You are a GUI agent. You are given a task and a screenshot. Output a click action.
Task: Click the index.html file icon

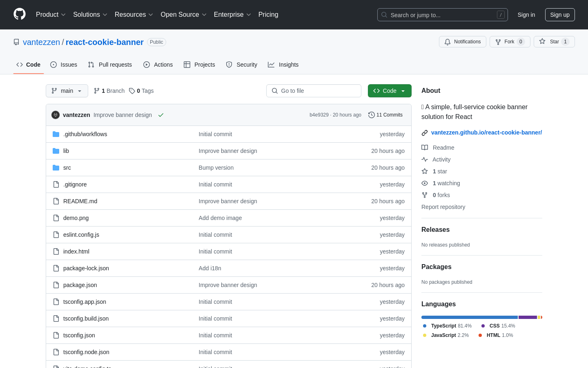pos(56,251)
